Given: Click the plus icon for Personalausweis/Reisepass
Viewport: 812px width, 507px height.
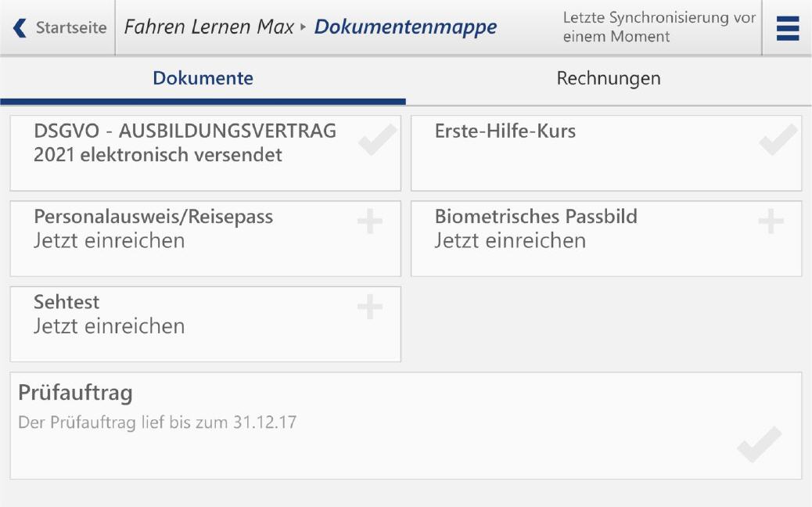Looking at the screenshot, I should click(370, 222).
